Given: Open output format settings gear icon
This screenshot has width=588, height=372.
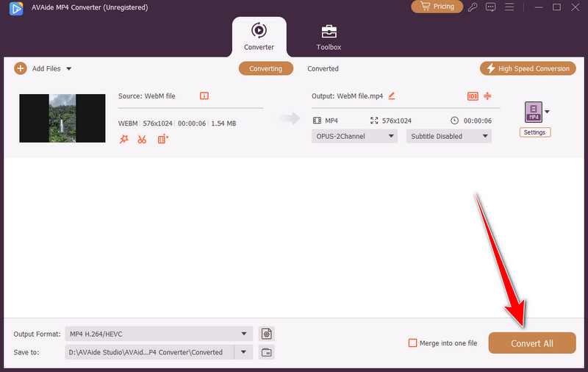Looking at the screenshot, I should (266, 334).
